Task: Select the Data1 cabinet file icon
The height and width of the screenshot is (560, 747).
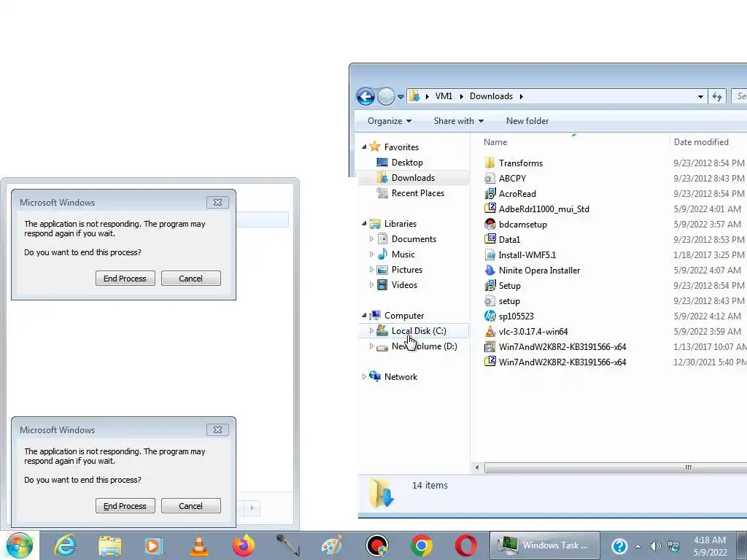Action: (x=489, y=239)
